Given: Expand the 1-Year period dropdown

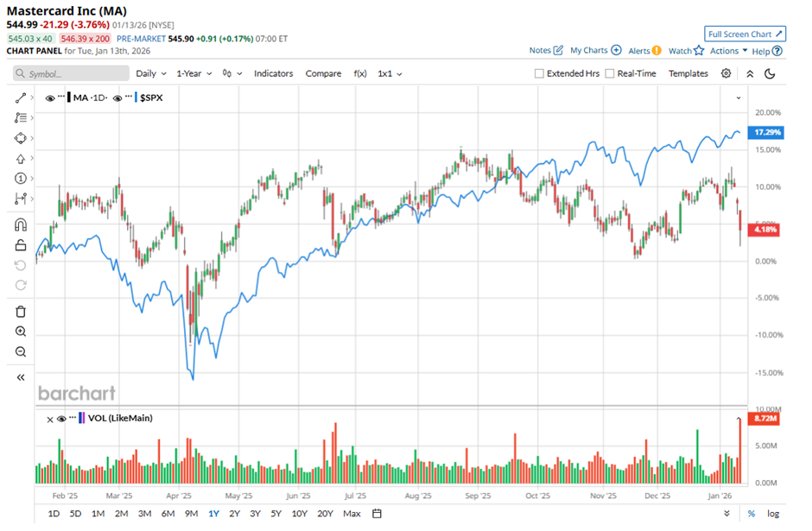Looking at the screenshot, I should [194, 73].
